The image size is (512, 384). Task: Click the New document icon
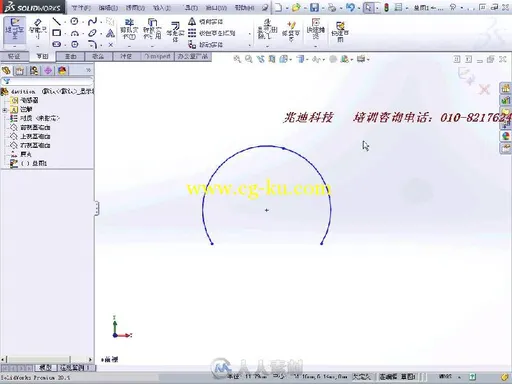278,7
